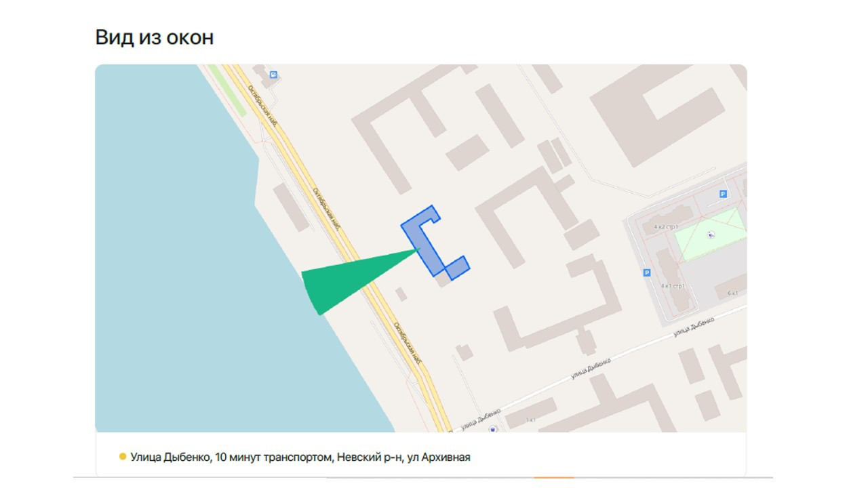Click the light green playground lawn area

(713, 235)
